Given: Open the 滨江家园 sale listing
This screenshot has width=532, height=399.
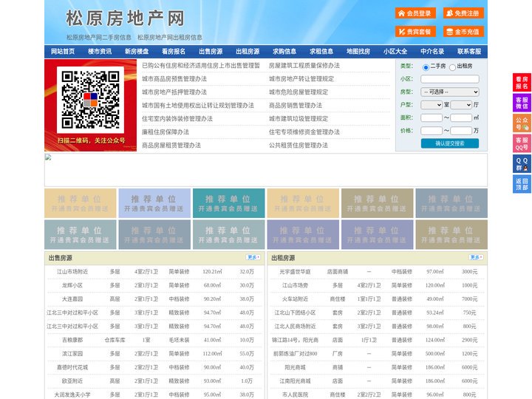Looking at the screenshot, I should [x=72, y=354].
